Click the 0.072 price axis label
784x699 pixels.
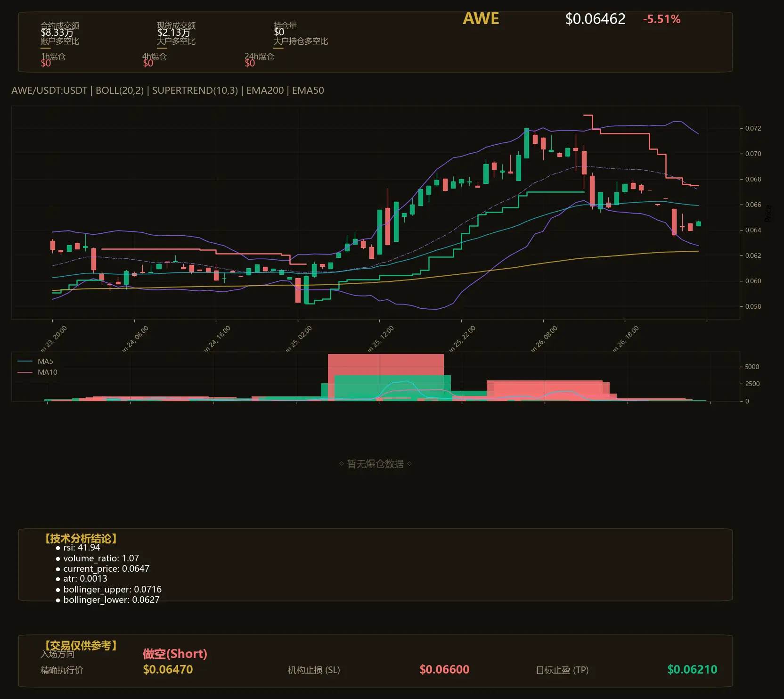[753, 128]
